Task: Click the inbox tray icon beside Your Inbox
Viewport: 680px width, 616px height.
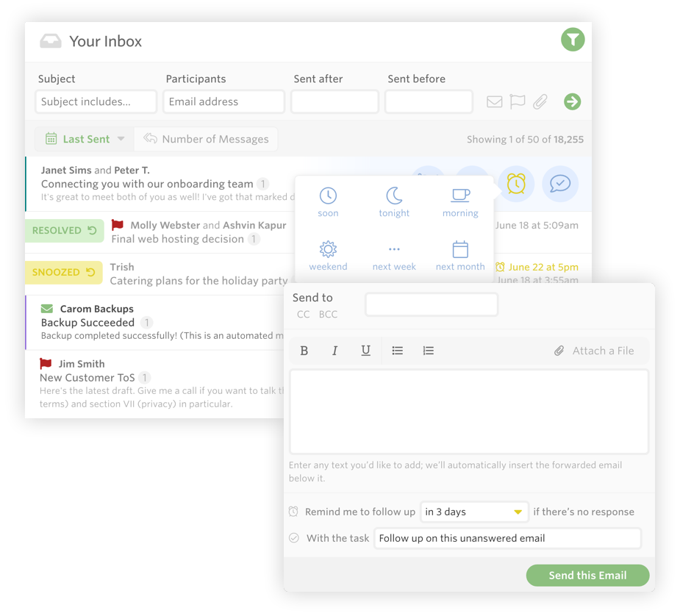Action: [50, 41]
